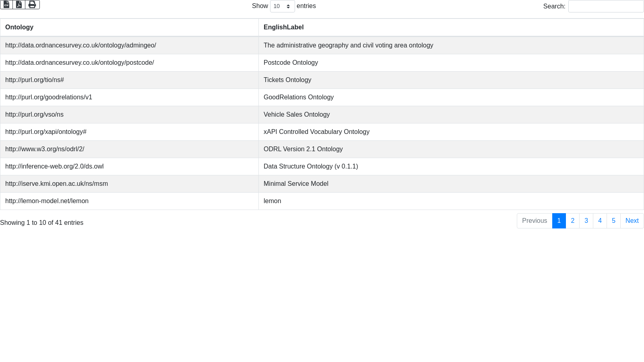
Task: Sort table by EnglishLabel column header
Action: 283,27
